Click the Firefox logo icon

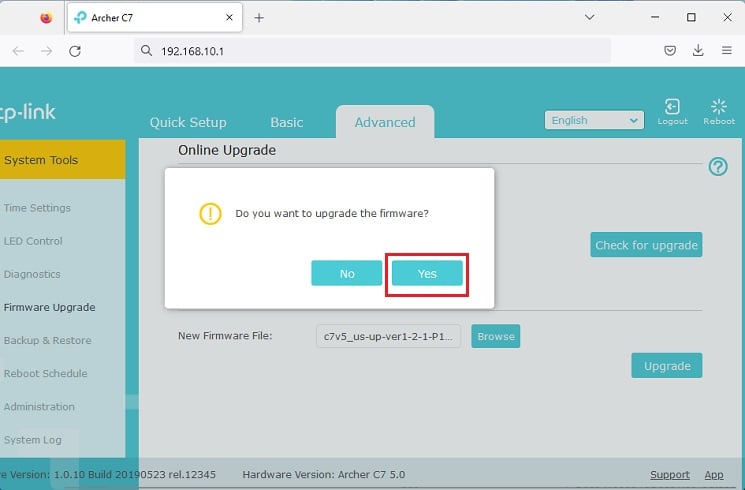click(x=46, y=18)
